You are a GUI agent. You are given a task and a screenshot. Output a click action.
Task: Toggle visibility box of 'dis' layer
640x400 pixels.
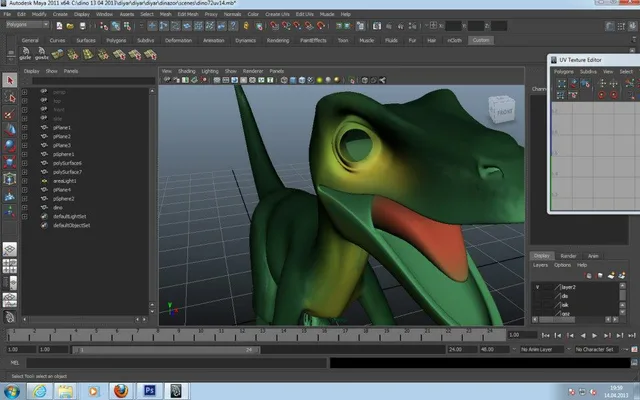[537, 296]
